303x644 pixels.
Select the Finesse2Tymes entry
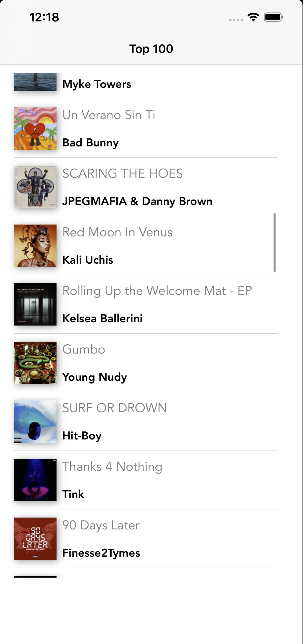pyautogui.click(x=101, y=553)
